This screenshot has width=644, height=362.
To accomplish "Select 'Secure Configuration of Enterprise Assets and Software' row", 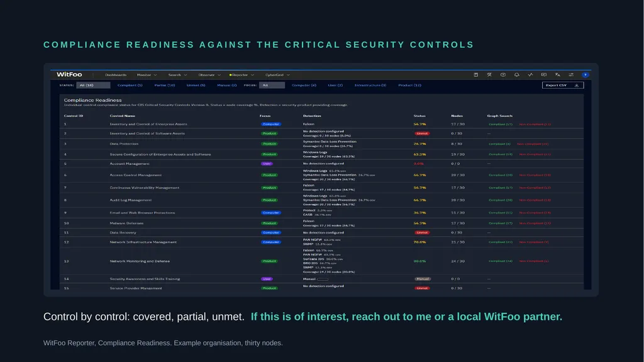I will point(321,154).
